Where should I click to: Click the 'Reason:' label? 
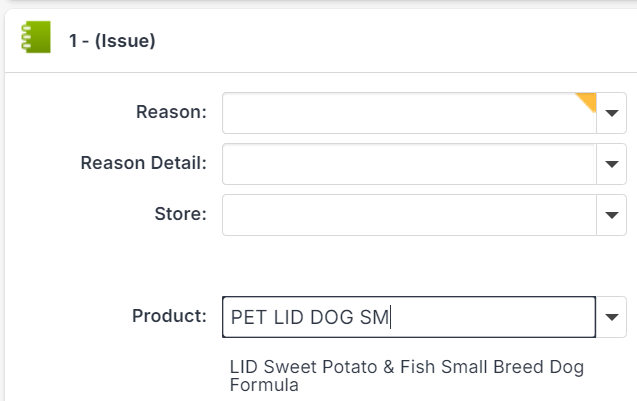[x=171, y=112]
